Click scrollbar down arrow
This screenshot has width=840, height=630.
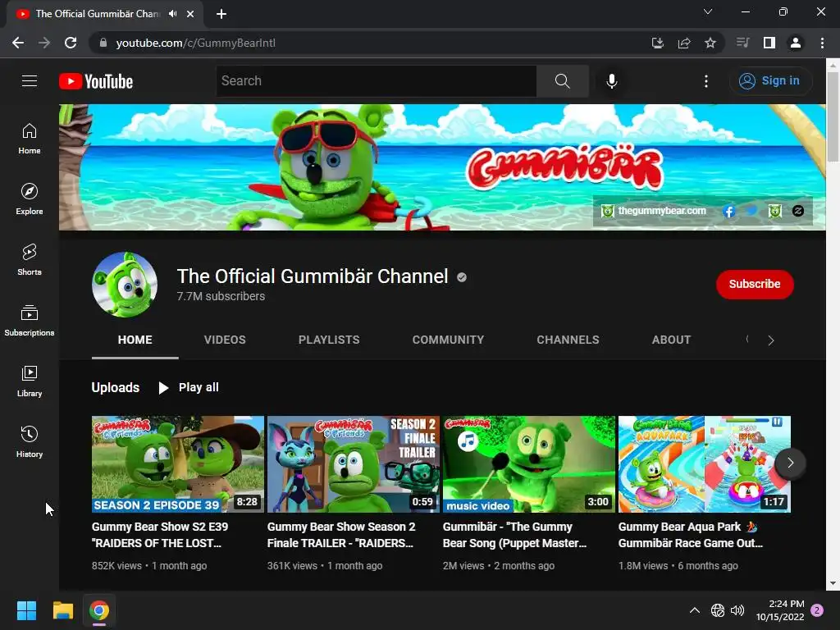click(833, 583)
